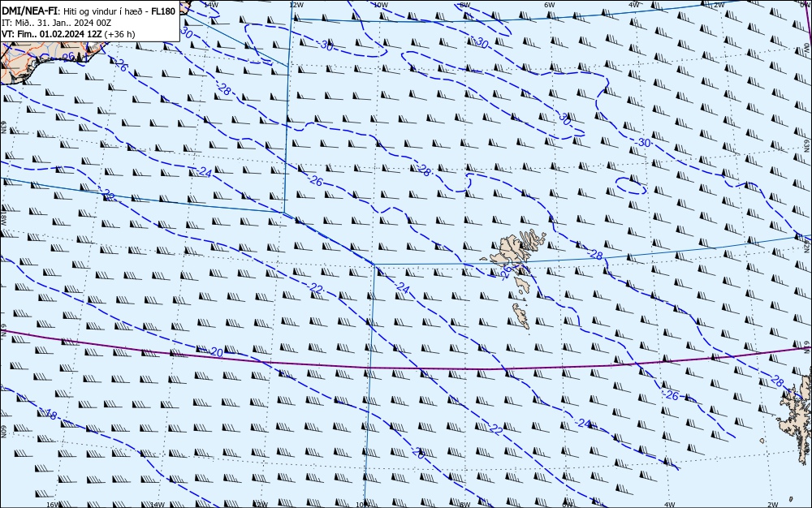Click the 60N latitude label on left edge
The image size is (812, 508).
[x=3, y=432]
